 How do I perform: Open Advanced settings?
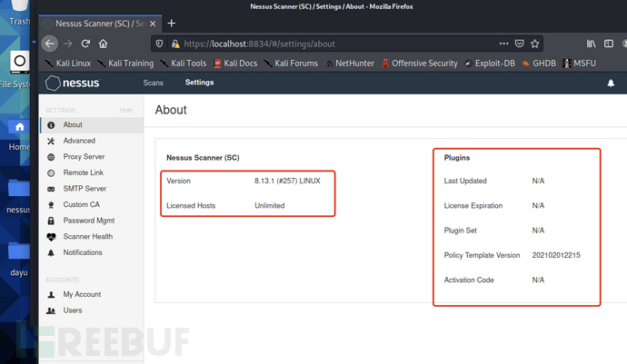click(x=79, y=141)
